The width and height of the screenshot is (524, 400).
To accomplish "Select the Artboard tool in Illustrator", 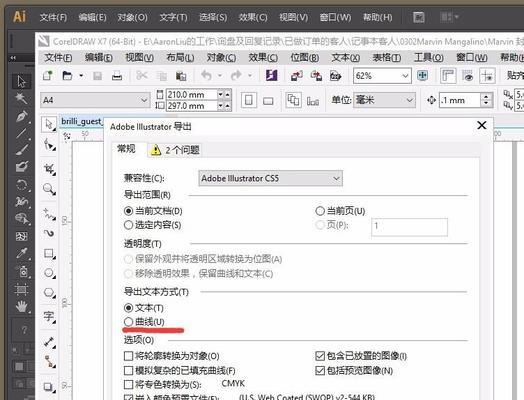I will pyautogui.click(x=21, y=289).
